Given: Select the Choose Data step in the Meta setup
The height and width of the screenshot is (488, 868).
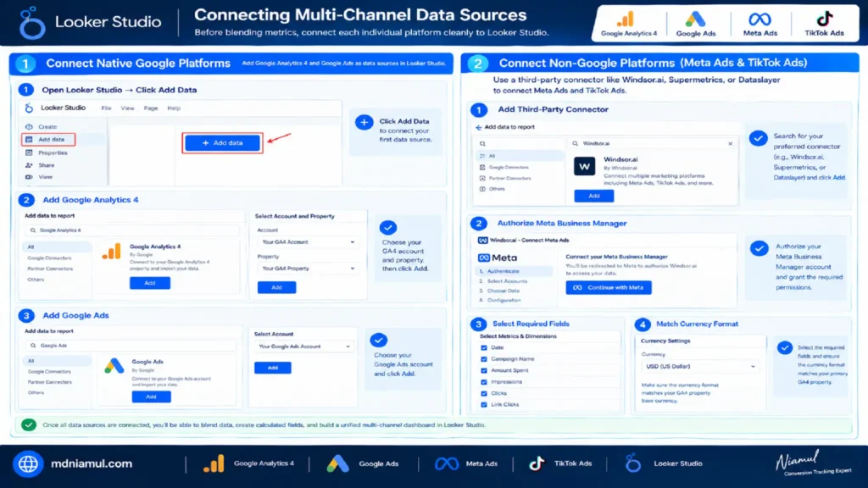Looking at the screenshot, I should [x=503, y=291].
